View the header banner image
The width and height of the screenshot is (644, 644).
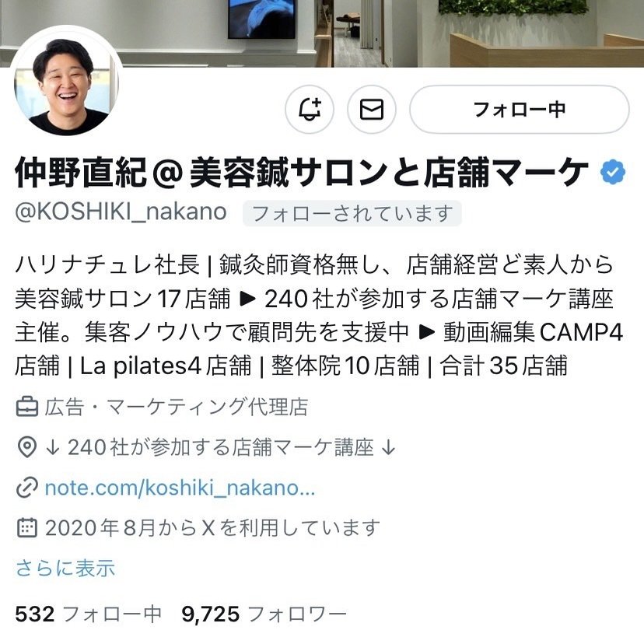322,33
